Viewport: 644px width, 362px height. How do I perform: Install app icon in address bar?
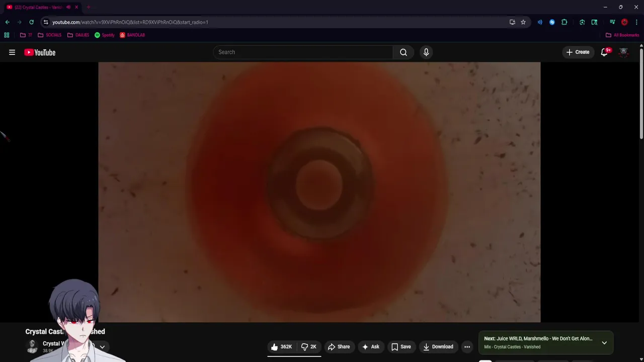point(512,22)
